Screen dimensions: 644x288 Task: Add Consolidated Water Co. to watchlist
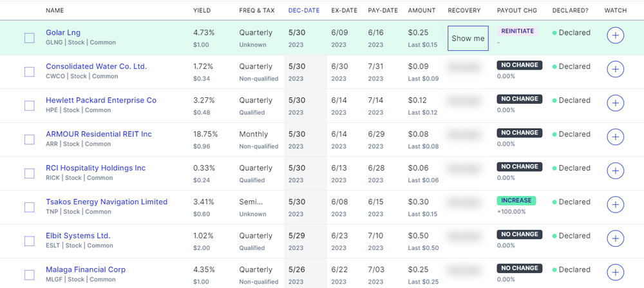[x=615, y=70]
